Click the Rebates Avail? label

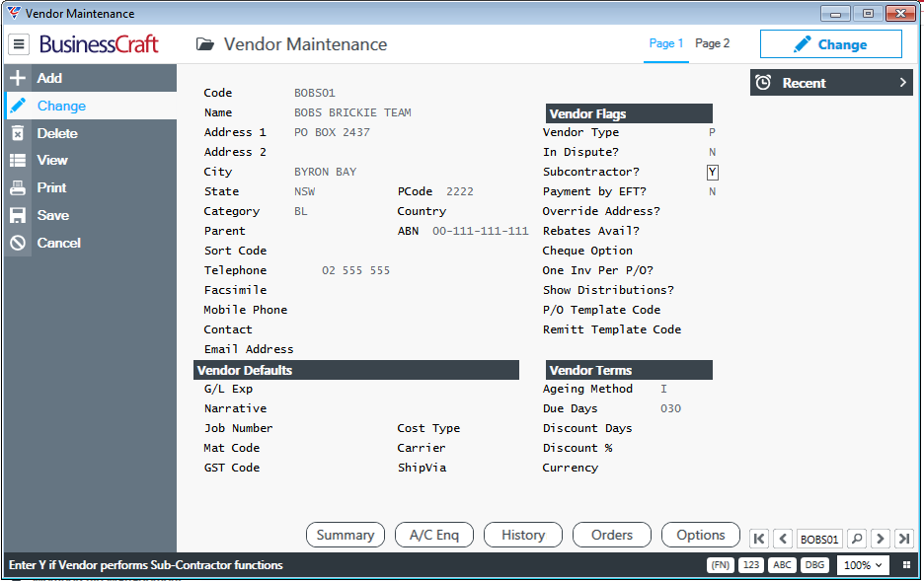[x=591, y=231]
